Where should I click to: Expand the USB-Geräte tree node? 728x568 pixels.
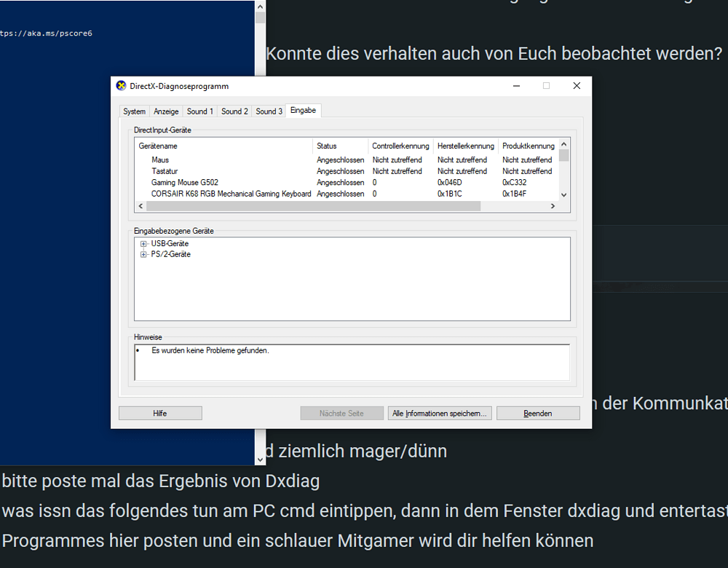coord(143,244)
